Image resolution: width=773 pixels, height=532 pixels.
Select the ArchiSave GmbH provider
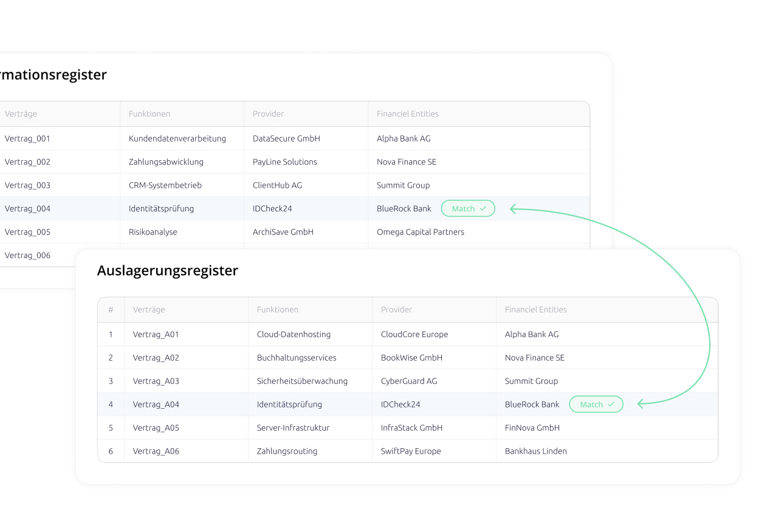click(x=283, y=232)
